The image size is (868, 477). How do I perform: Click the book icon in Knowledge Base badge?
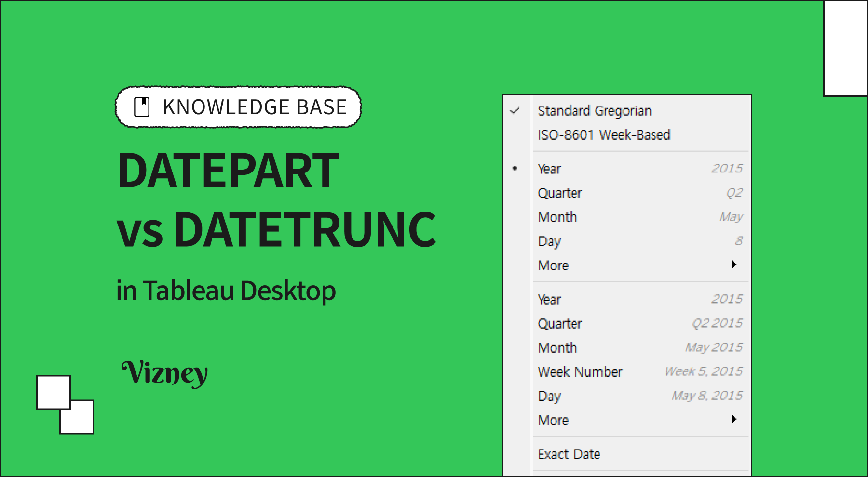pos(142,107)
